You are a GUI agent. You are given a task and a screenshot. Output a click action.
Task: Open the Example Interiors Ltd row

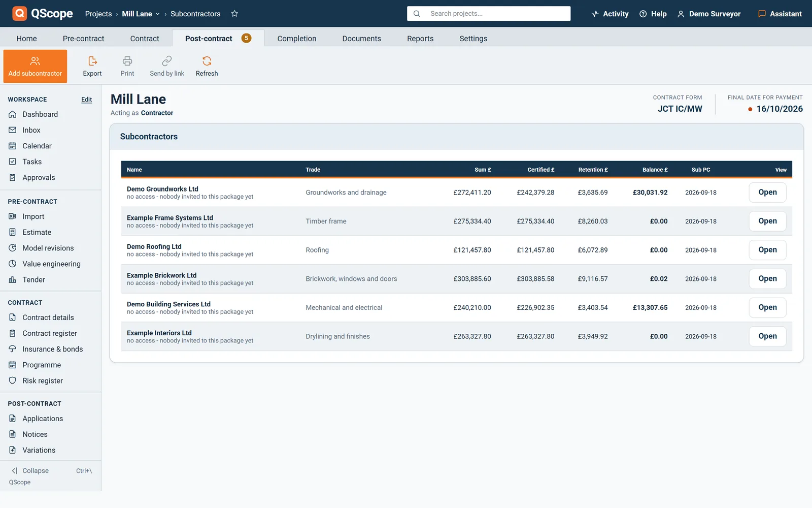(767, 336)
